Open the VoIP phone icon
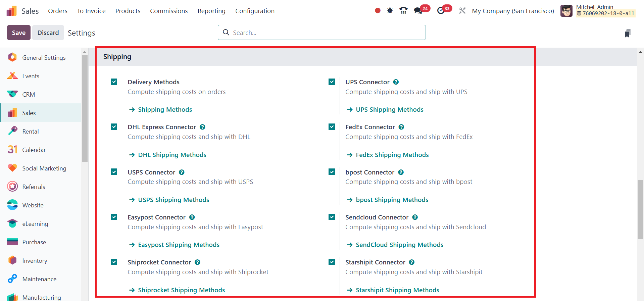644x301 pixels. pos(403,11)
